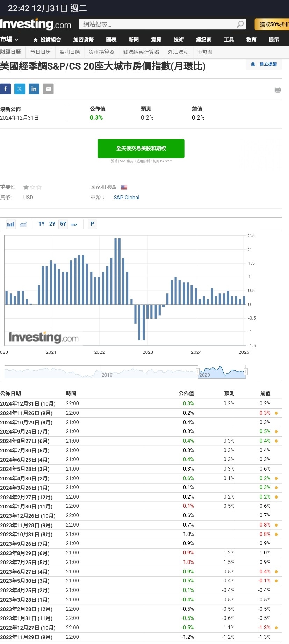
Task: Click the revision dot on 2024年4月30日 row
Action: coord(276,478)
